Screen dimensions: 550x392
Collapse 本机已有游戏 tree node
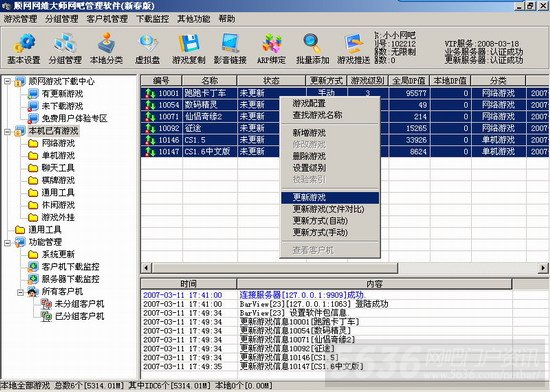coord(7,131)
